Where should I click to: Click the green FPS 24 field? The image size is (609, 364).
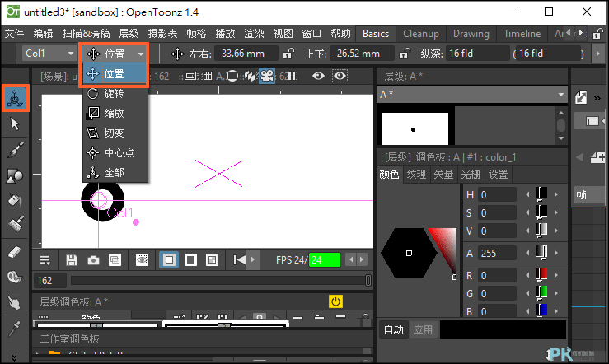click(325, 260)
